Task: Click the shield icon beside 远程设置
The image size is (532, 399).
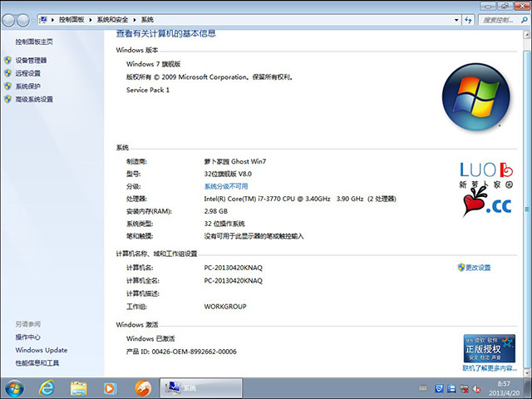Action: click(7, 73)
